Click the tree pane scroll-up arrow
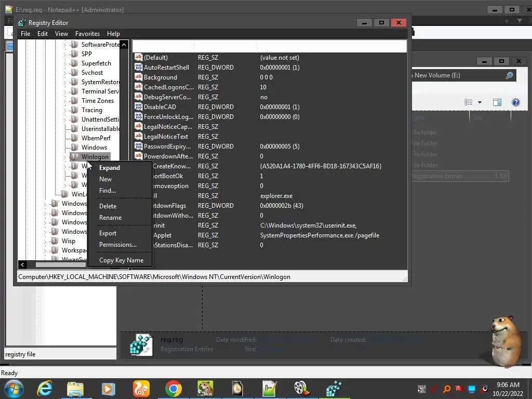The width and height of the screenshot is (532, 399). tap(124, 45)
